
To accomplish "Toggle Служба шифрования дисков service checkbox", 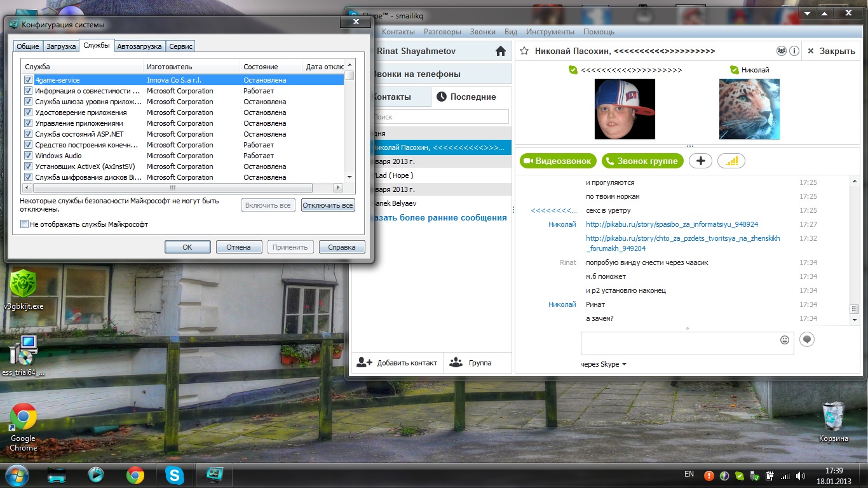I will (28, 177).
